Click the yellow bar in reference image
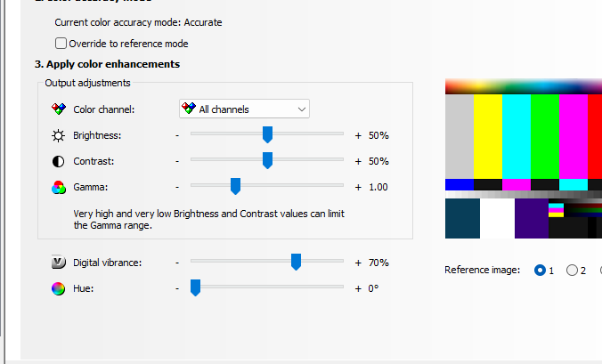The image size is (602, 364). (x=487, y=135)
